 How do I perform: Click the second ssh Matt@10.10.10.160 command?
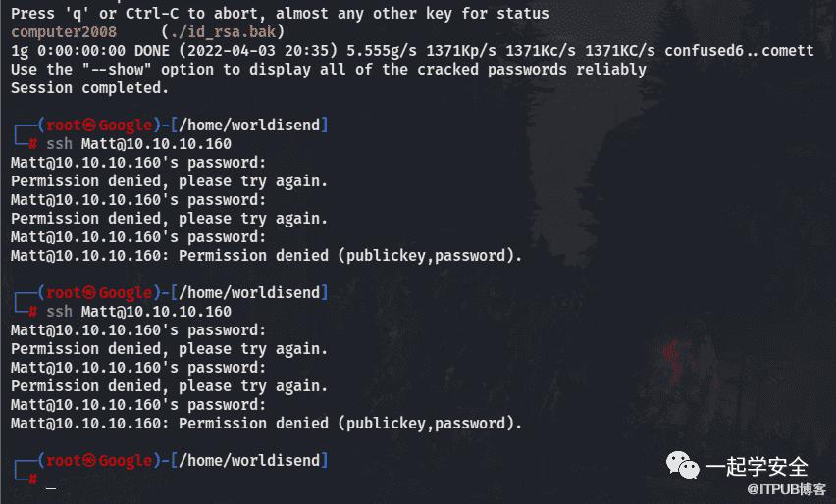(x=139, y=312)
